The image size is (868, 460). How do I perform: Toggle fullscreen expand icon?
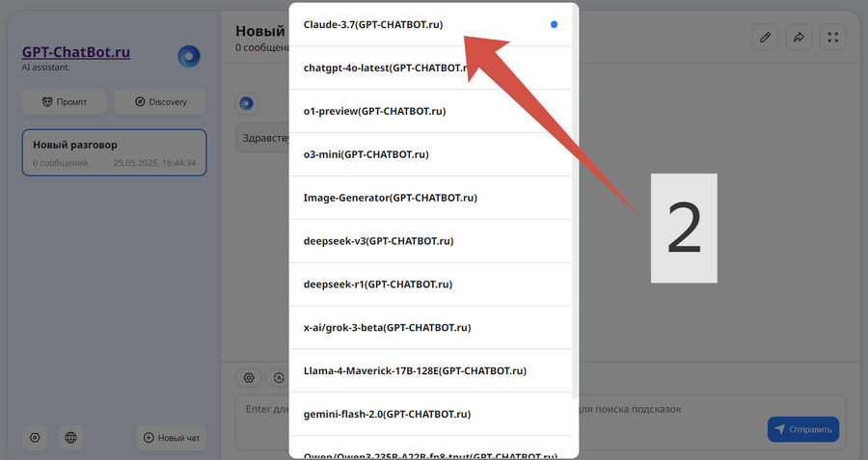[832, 37]
